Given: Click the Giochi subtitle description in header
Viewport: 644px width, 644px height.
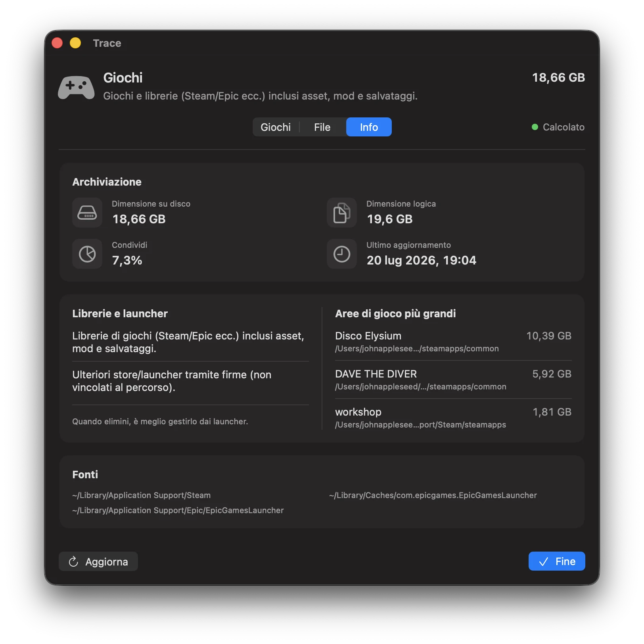Looking at the screenshot, I should click(260, 96).
